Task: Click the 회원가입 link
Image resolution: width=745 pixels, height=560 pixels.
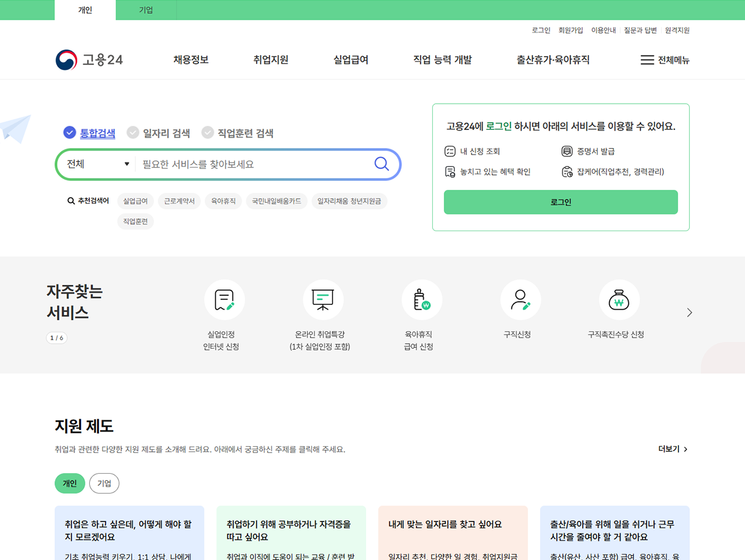Action: click(571, 30)
